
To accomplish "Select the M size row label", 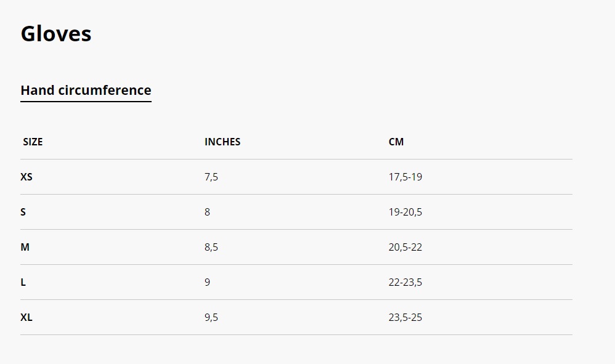I will (x=25, y=247).
